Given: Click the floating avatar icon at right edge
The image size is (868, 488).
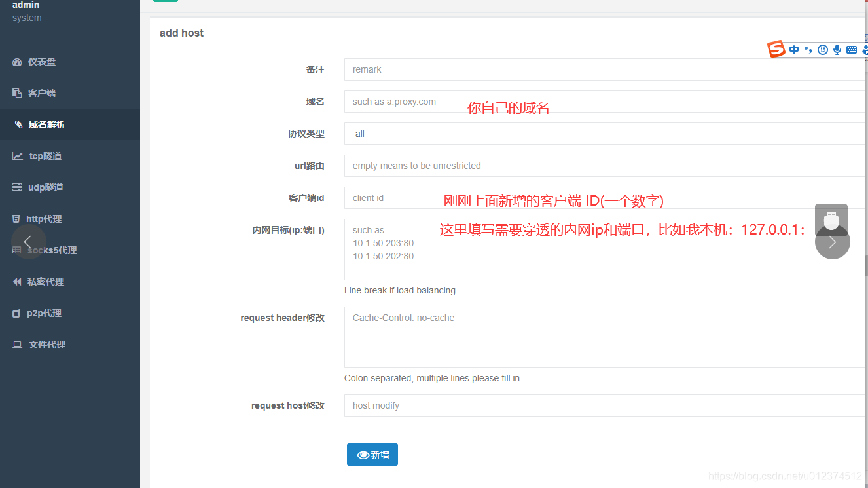Looking at the screenshot, I should click(831, 220).
